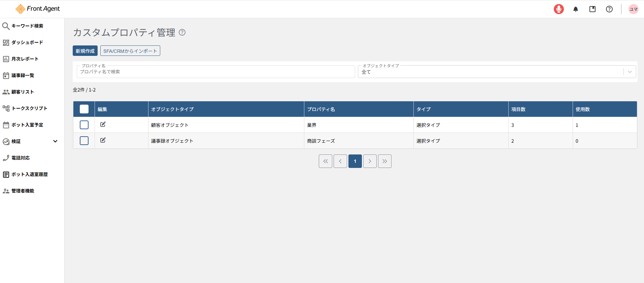Jump to the last page button
Viewport: 644px width, 283px height.
pos(384,161)
